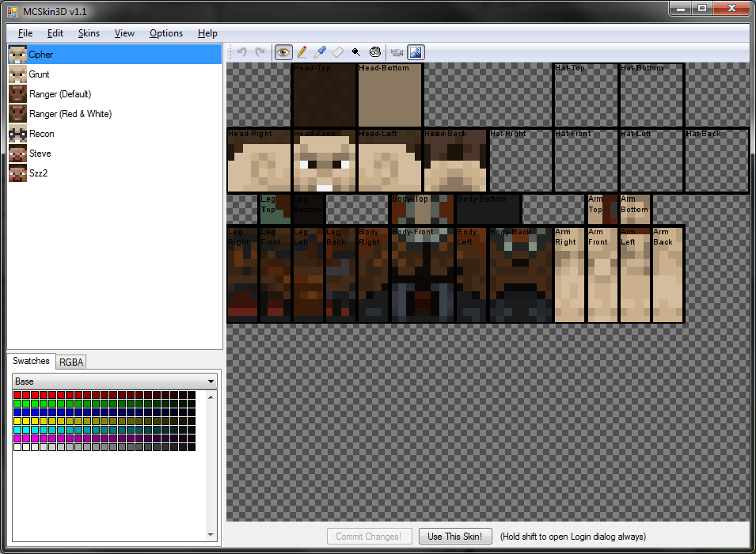Select the Darken/Lighten hand tool
This screenshot has width=756, height=554.
[x=374, y=52]
